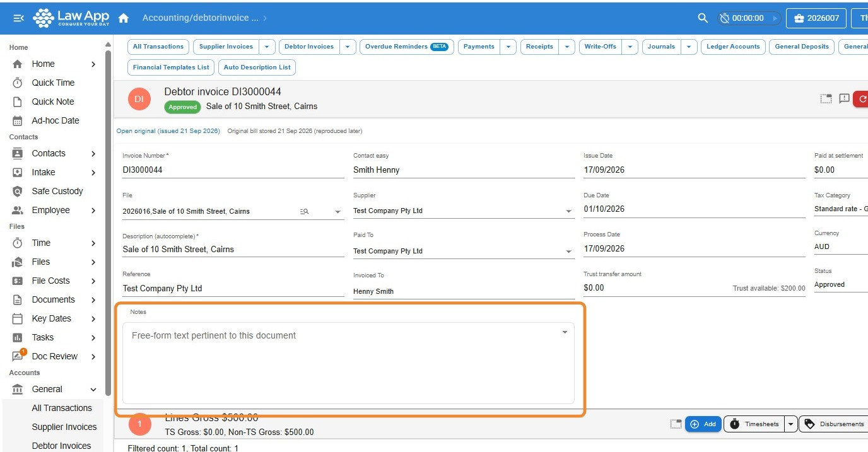The height and width of the screenshot is (452, 868).
Task: Select the Financial Templates List tab
Action: [x=171, y=67]
